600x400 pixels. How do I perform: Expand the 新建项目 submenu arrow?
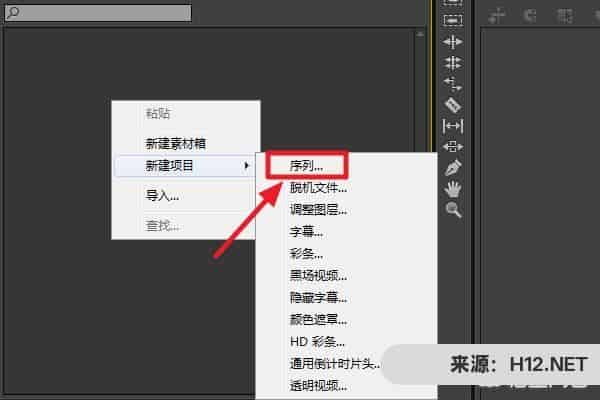[247, 165]
